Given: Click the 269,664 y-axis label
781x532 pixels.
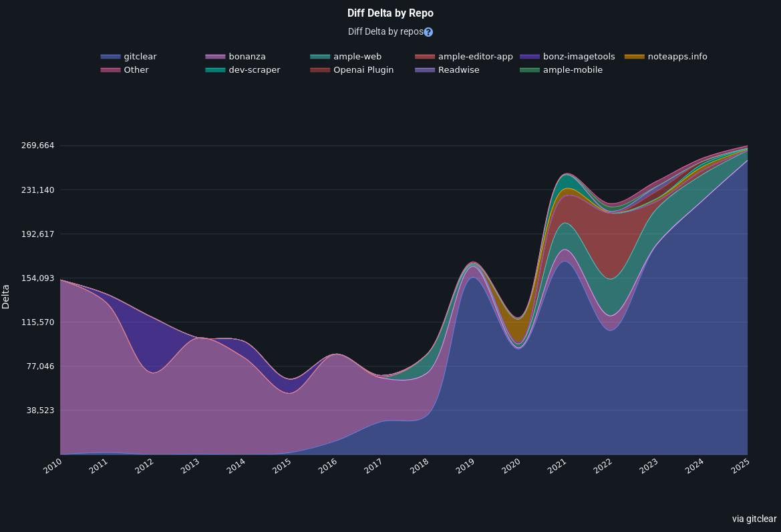Looking at the screenshot, I should tap(37, 146).
